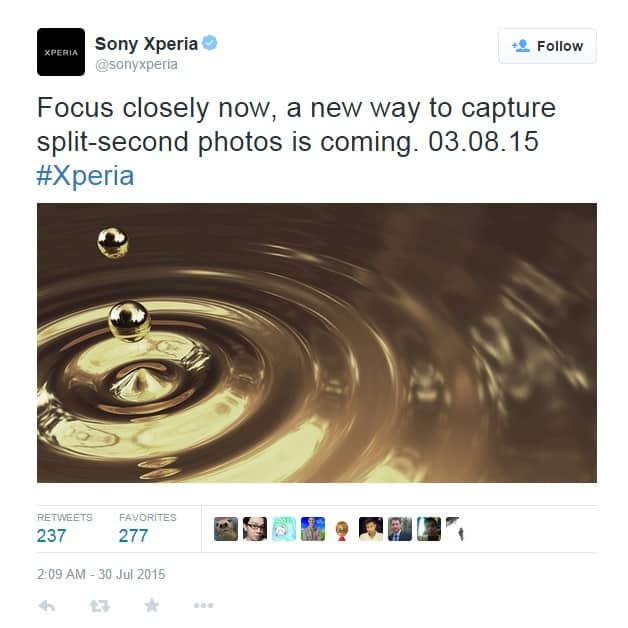Viewport: 628px width, 628px height.
Task: Open the more options ellipsis
Action: (x=203, y=605)
